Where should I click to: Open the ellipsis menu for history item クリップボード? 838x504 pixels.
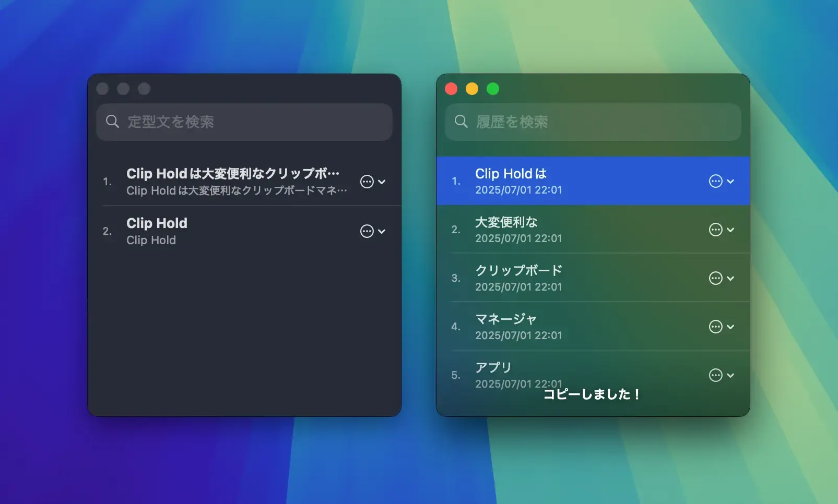[716, 278]
